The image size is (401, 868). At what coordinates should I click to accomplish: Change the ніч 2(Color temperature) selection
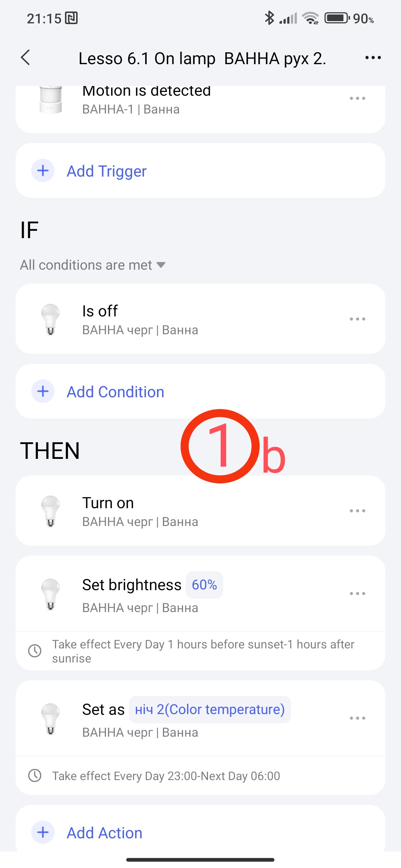[210, 710]
